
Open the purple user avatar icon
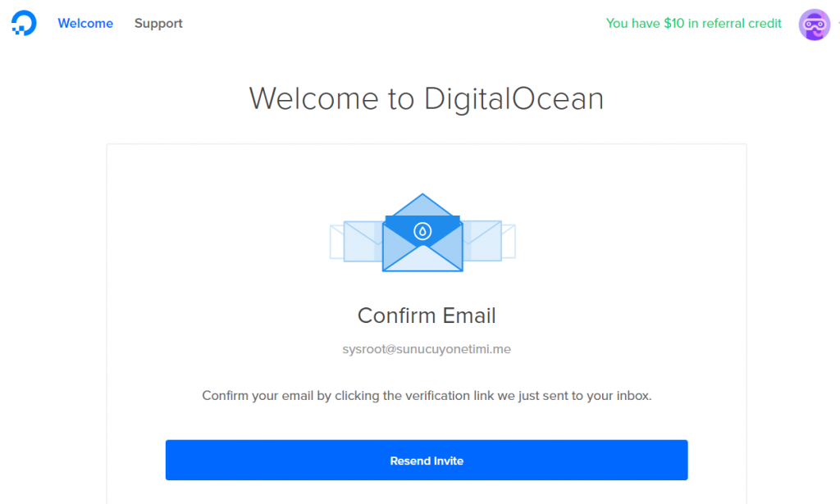[815, 25]
